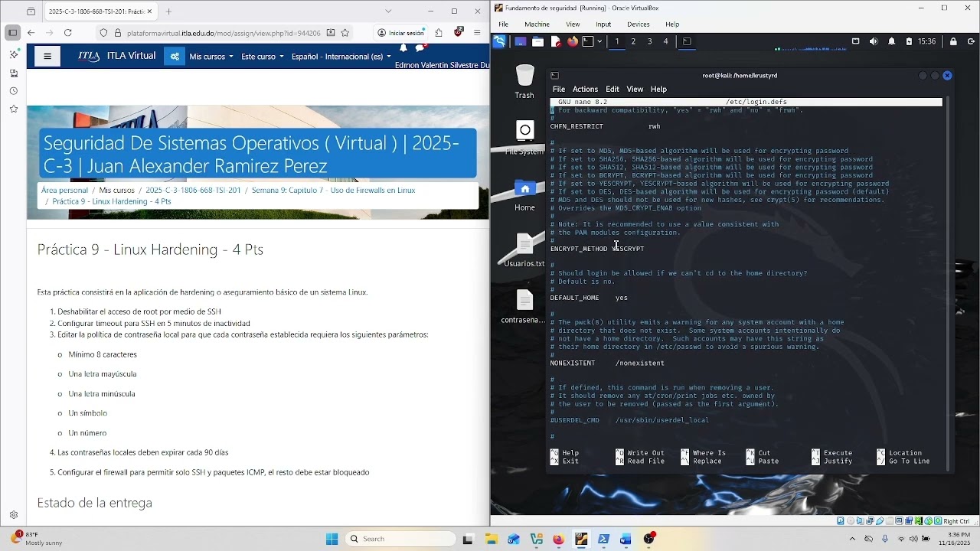Open Word from the Windows taskbar
980x551 pixels.
tap(626, 539)
